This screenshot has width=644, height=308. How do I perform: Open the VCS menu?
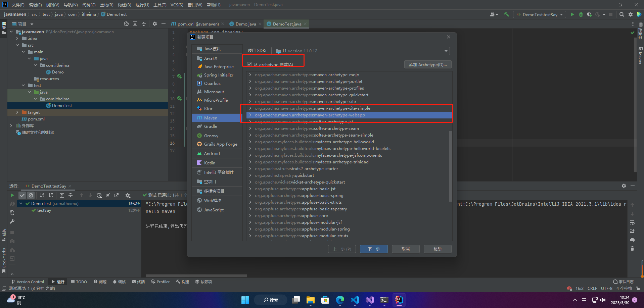point(177,5)
